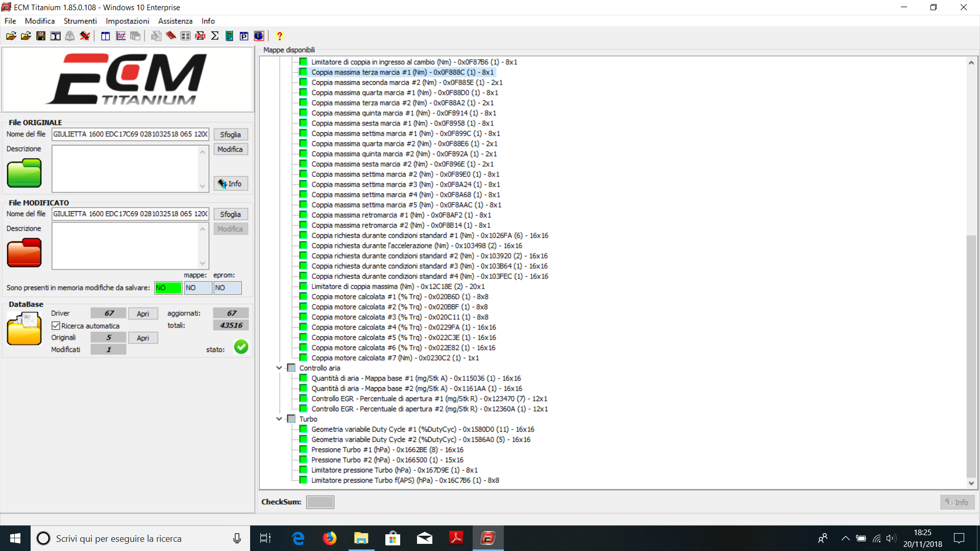Open the Impostazioni menu
Screen dimensions: 980x551
(128, 21)
